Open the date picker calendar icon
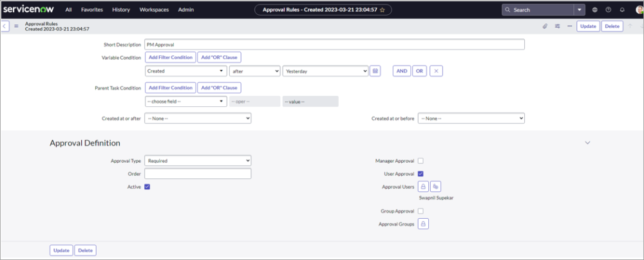 tap(376, 71)
